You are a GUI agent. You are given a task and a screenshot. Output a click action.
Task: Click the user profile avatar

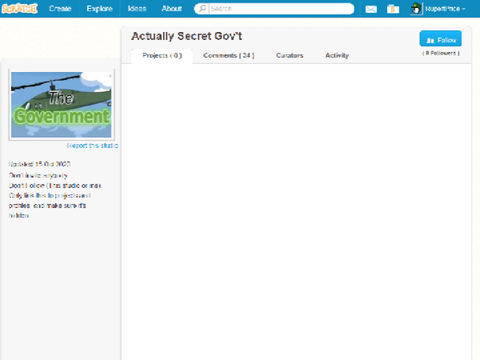[x=416, y=9]
